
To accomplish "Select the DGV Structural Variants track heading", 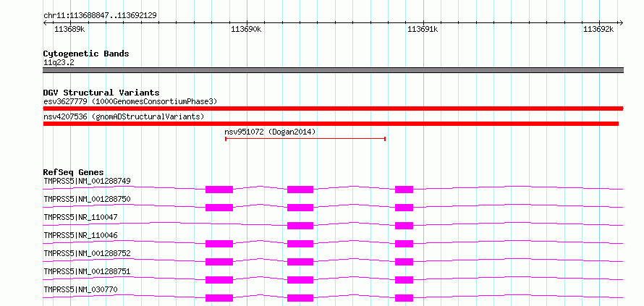I will [101, 93].
